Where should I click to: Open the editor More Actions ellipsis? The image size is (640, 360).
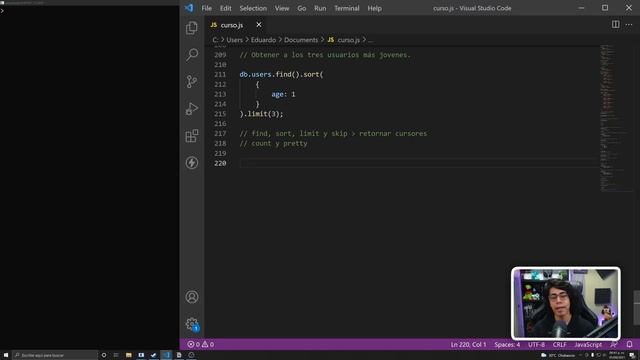coord(629,24)
